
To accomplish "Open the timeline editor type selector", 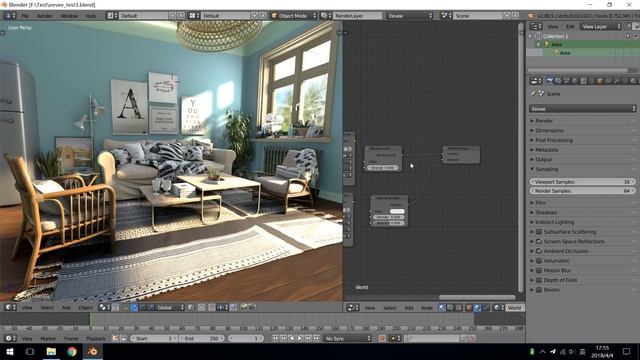I will point(10,338).
